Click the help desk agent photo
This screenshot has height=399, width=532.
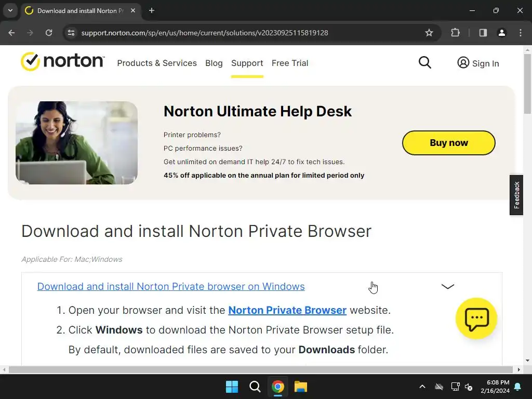point(77,143)
